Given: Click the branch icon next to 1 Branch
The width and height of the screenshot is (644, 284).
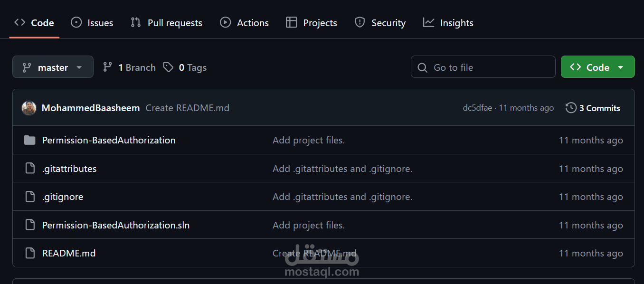Looking at the screenshot, I should click(108, 67).
